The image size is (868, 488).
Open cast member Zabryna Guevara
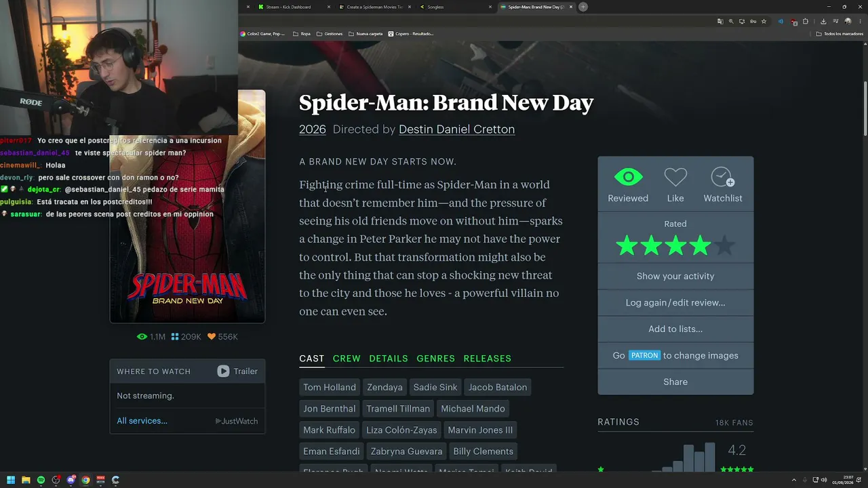(406, 451)
